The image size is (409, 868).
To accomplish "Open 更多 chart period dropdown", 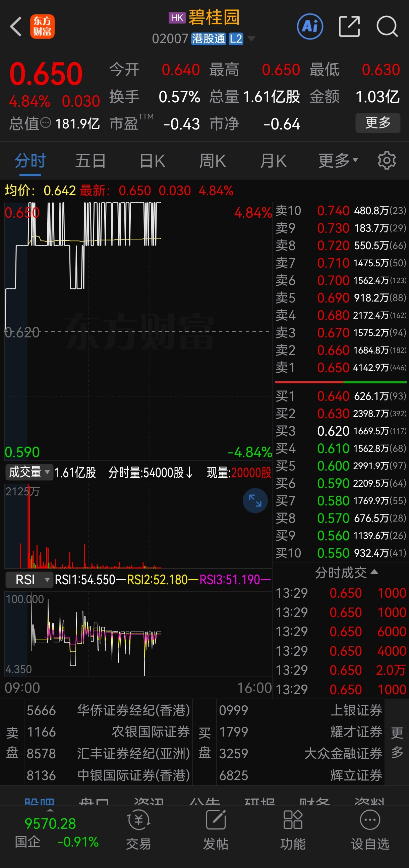I will (338, 160).
